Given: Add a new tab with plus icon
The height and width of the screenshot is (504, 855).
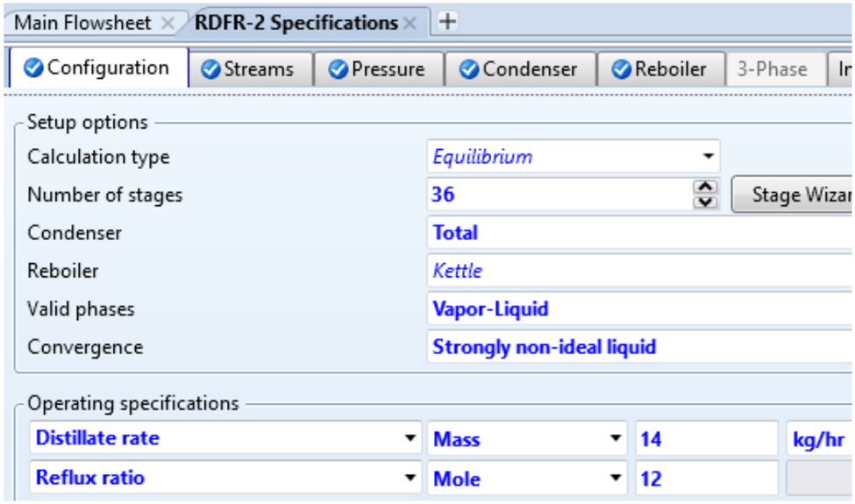Looking at the screenshot, I should point(447,22).
